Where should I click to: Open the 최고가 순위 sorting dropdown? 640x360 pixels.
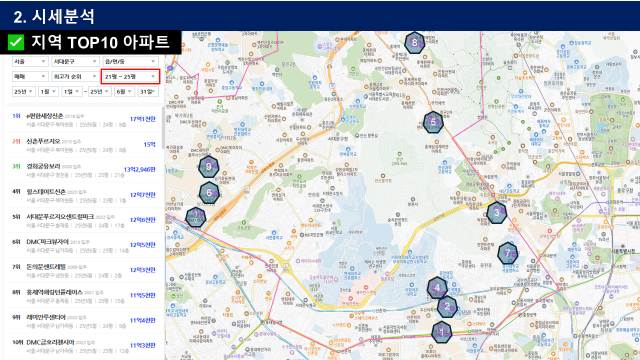pyautogui.click(x=76, y=76)
